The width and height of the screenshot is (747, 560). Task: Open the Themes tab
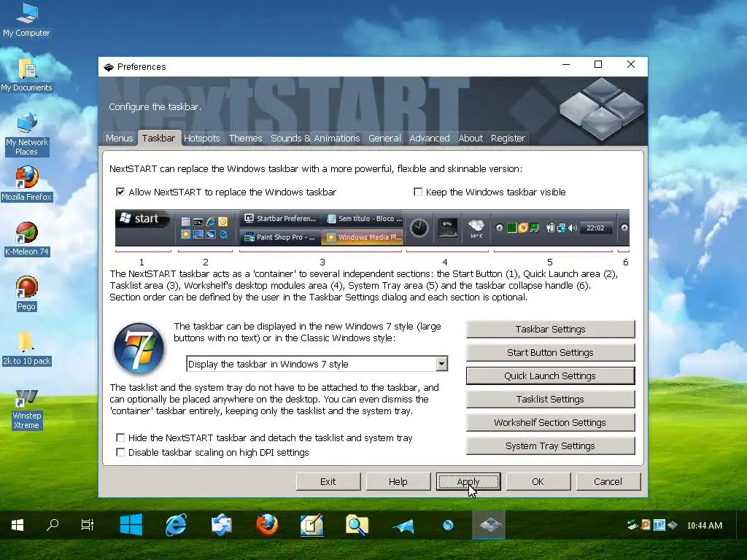tap(245, 138)
